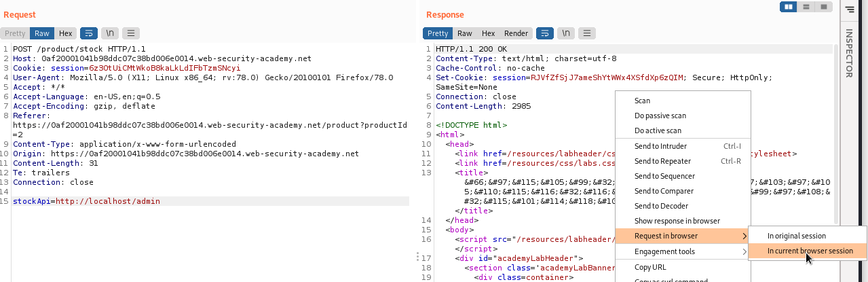Click the Origin header line in request
The height and width of the screenshot is (282, 868).
point(185,154)
